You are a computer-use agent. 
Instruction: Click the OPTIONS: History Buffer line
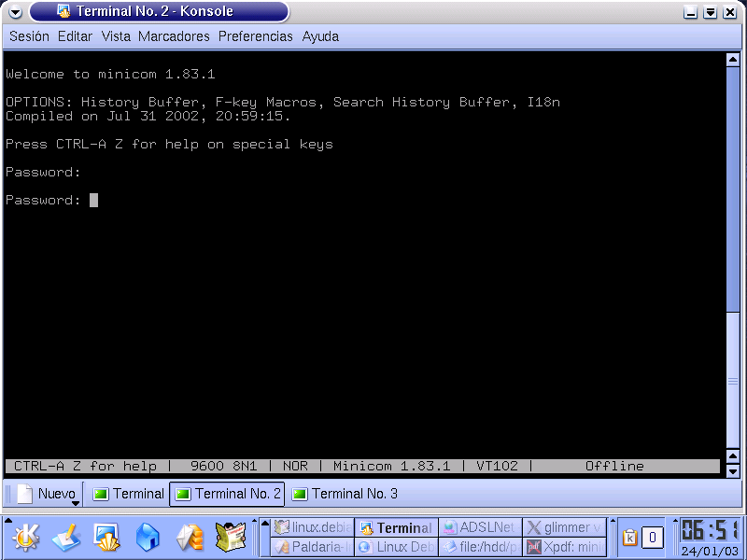coord(283,103)
